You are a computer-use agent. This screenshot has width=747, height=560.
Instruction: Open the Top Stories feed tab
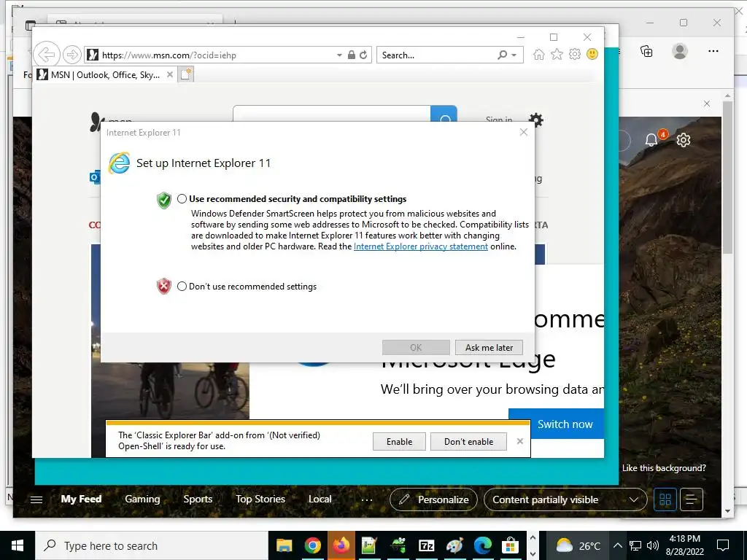[260, 499]
